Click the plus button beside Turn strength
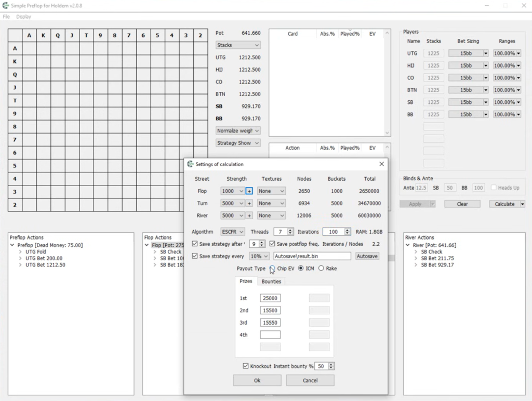 point(249,203)
